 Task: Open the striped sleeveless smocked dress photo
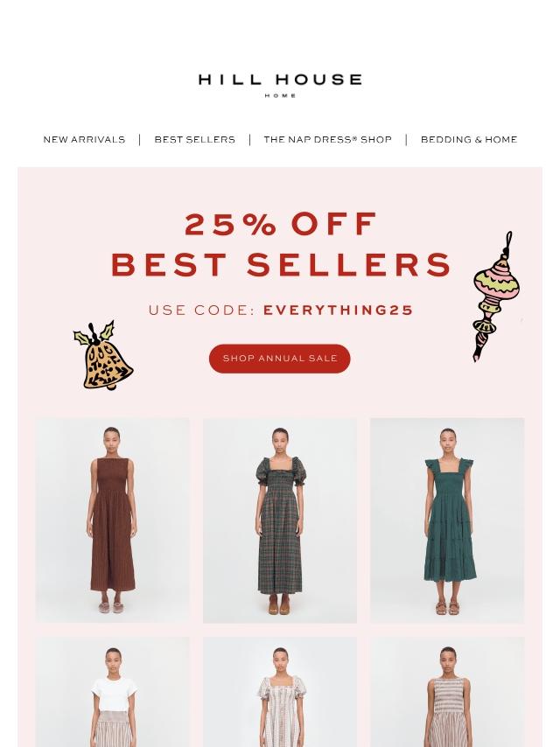pos(447,692)
